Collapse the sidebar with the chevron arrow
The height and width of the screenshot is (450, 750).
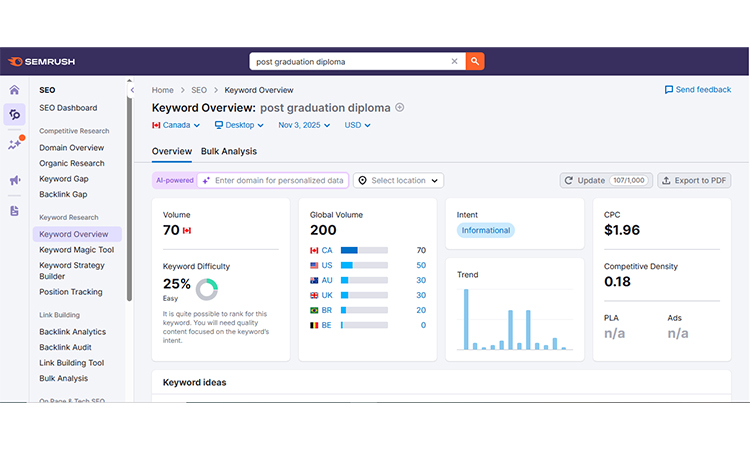click(x=132, y=90)
